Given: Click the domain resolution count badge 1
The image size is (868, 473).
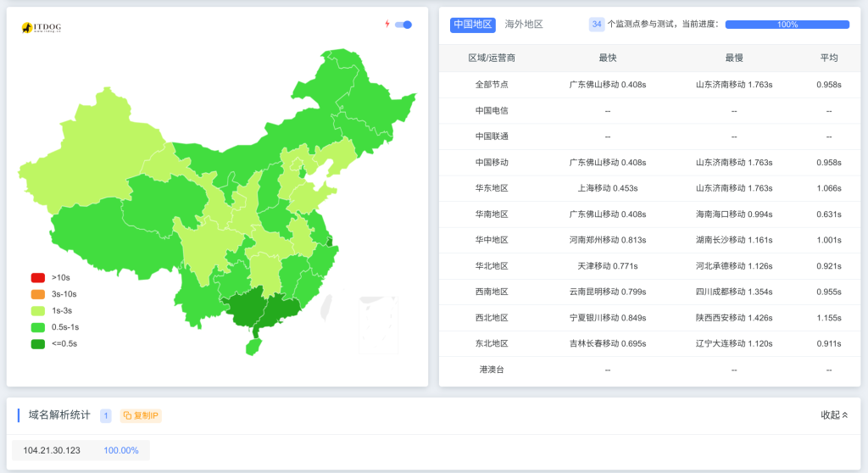Looking at the screenshot, I should pos(106,415).
